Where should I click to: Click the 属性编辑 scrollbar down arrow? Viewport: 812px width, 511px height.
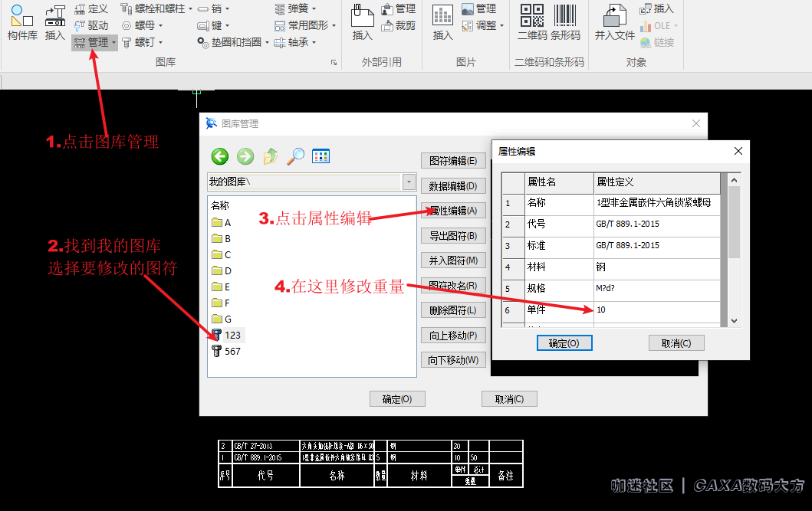[x=735, y=321]
